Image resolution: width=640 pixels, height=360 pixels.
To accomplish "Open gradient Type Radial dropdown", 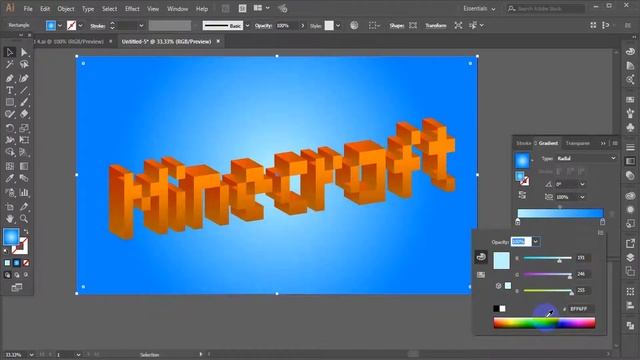I will pyautogui.click(x=586, y=158).
